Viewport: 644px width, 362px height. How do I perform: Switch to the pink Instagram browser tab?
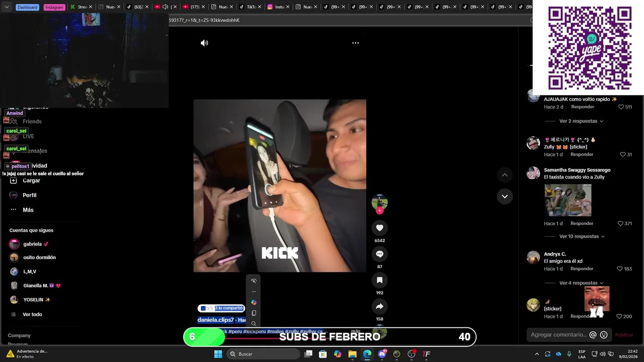click(x=54, y=7)
